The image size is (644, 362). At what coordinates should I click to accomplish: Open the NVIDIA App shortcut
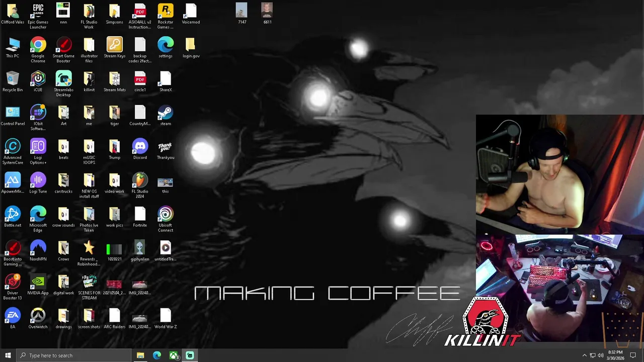coord(38,284)
